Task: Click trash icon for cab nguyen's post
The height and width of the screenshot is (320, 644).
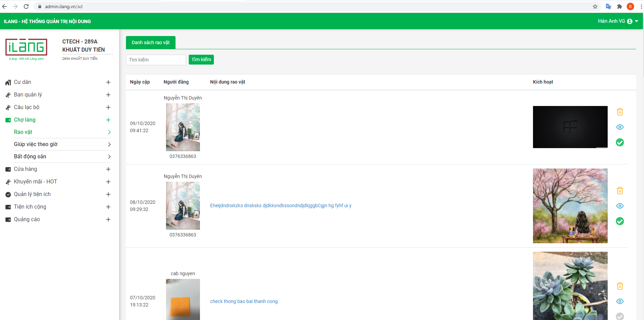Action: (x=620, y=286)
